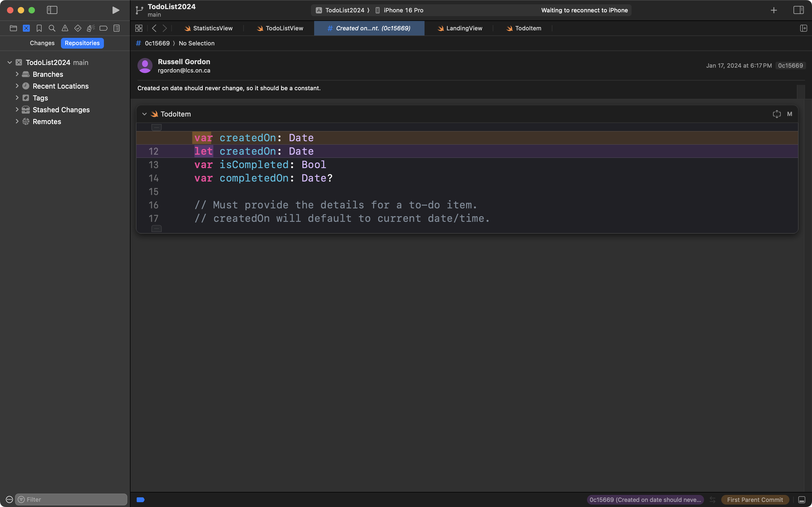Click the add editor split icon

pyautogui.click(x=803, y=28)
